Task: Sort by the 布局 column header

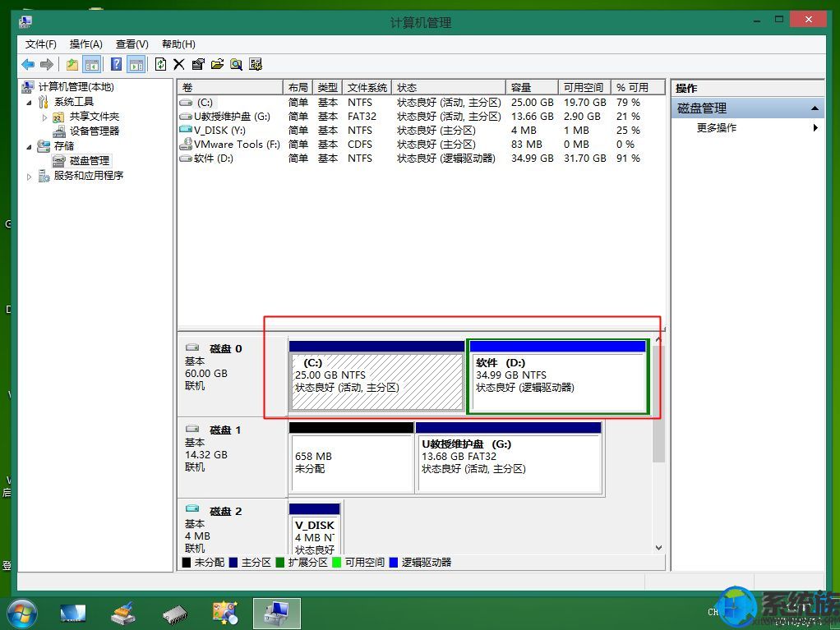Action: point(298,87)
